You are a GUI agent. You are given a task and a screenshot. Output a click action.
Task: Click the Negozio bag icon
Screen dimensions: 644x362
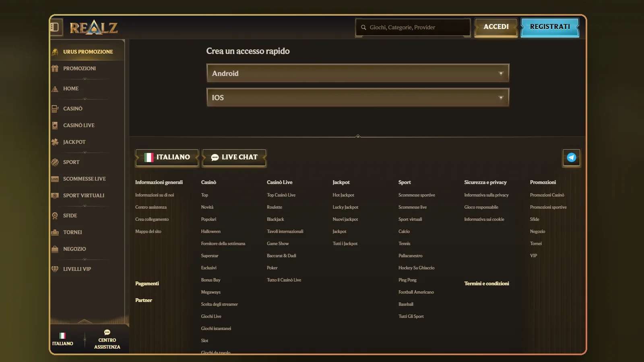click(x=55, y=249)
